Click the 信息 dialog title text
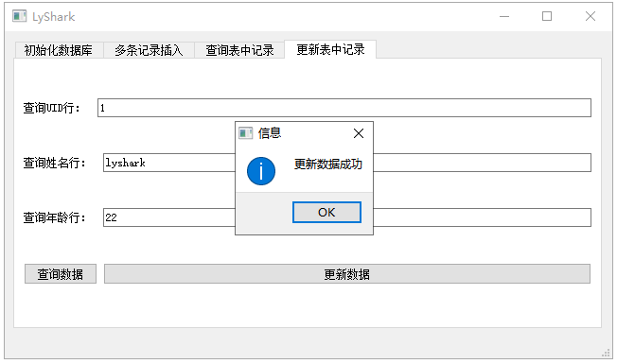Image resolution: width=617 pixels, height=364 pixels. 270,133
